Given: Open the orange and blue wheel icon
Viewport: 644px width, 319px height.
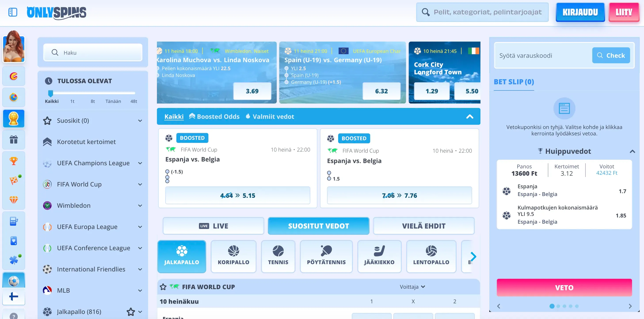Looking at the screenshot, I should [x=14, y=97].
